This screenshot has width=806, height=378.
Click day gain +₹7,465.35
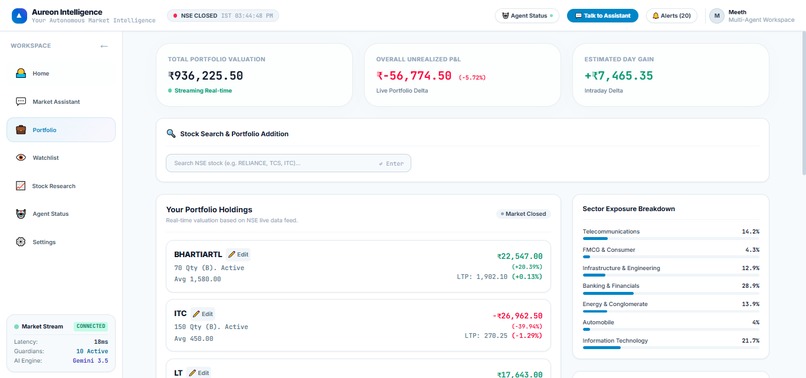[619, 76]
